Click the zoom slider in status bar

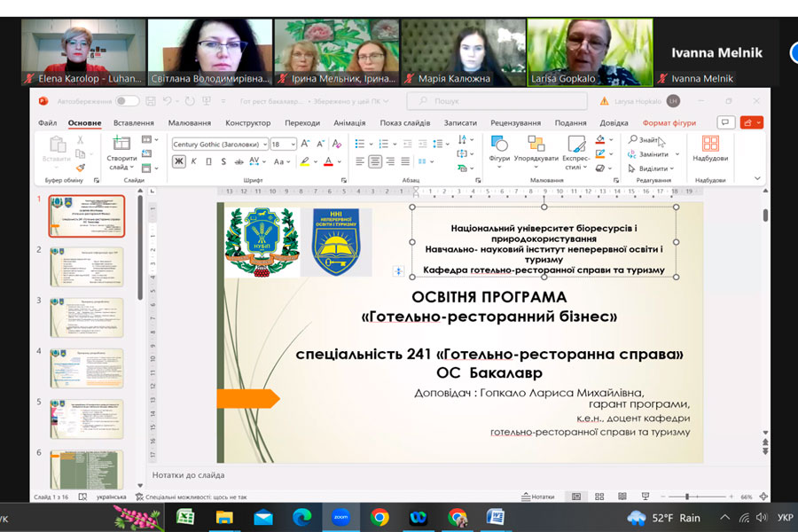click(687, 497)
